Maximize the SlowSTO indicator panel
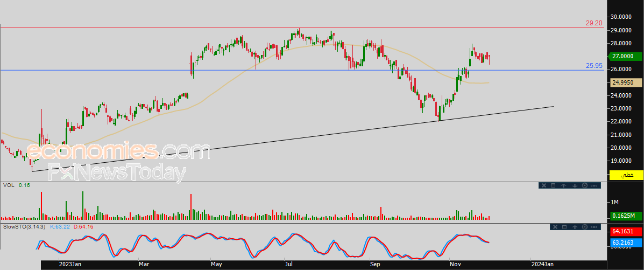Image resolution: width=644 pixels, height=270 pixels. [x=564, y=227]
